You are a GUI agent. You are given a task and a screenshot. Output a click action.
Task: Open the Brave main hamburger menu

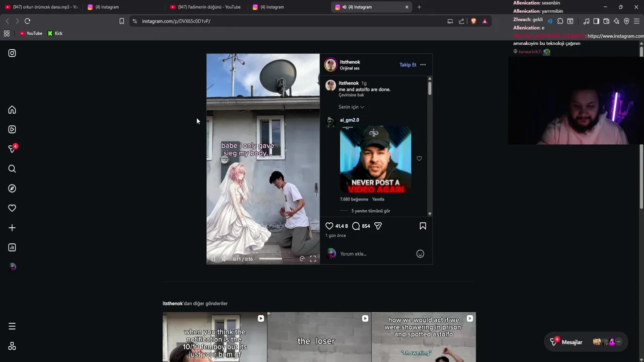pyautogui.click(x=636, y=21)
